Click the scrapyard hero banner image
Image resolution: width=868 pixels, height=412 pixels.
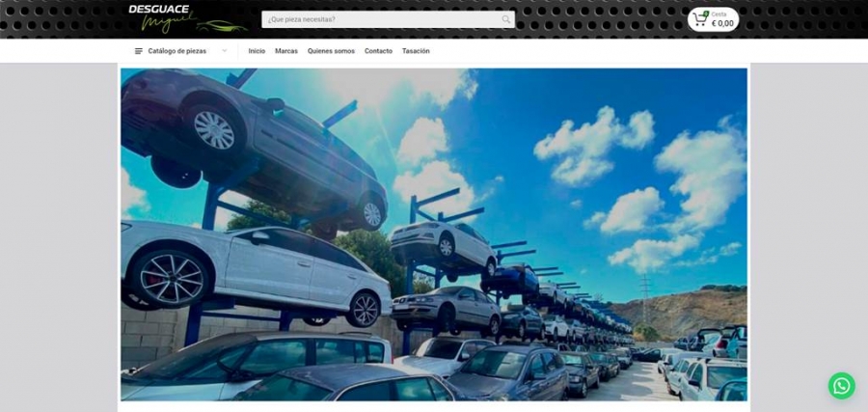pos(434,233)
